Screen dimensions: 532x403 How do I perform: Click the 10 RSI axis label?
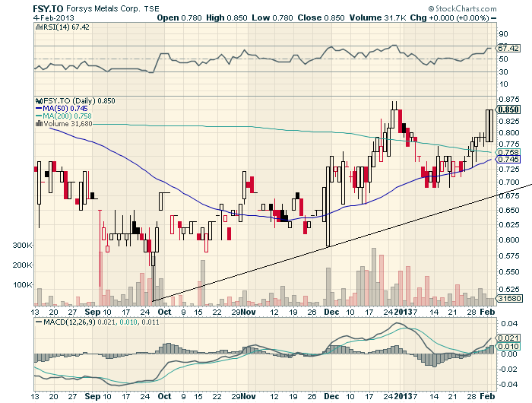(503, 84)
